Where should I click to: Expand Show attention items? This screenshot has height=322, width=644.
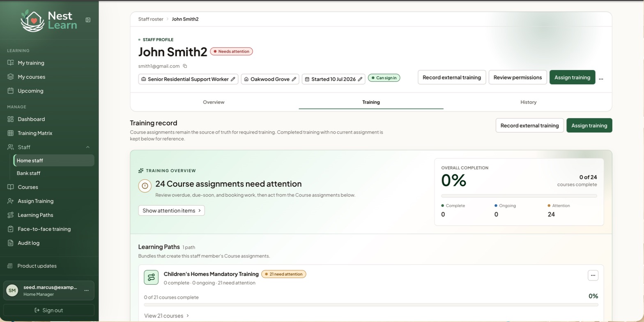click(x=171, y=211)
